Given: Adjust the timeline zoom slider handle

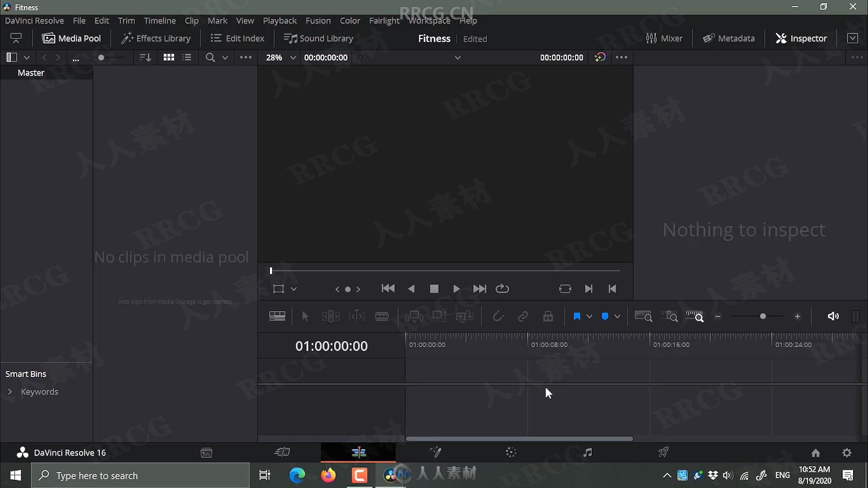Looking at the screenshot, I should pos(763,316).
